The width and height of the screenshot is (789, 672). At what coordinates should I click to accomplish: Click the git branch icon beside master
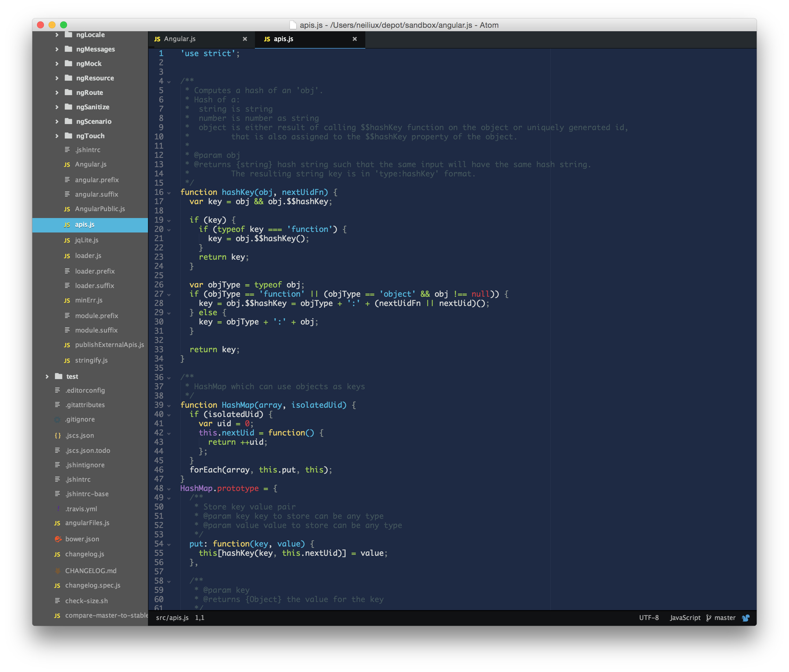[x=708, y=618]
